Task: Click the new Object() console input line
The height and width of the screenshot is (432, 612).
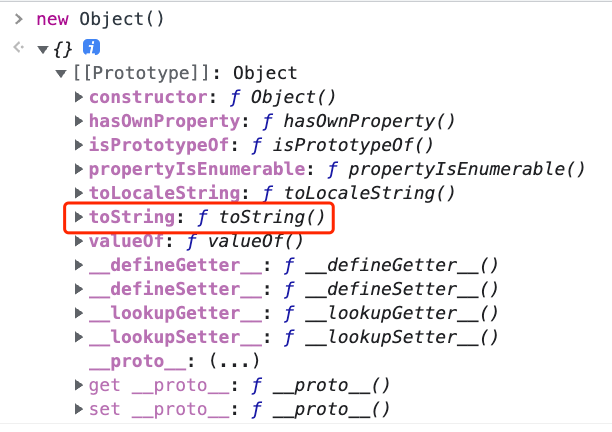Action: 100,19
